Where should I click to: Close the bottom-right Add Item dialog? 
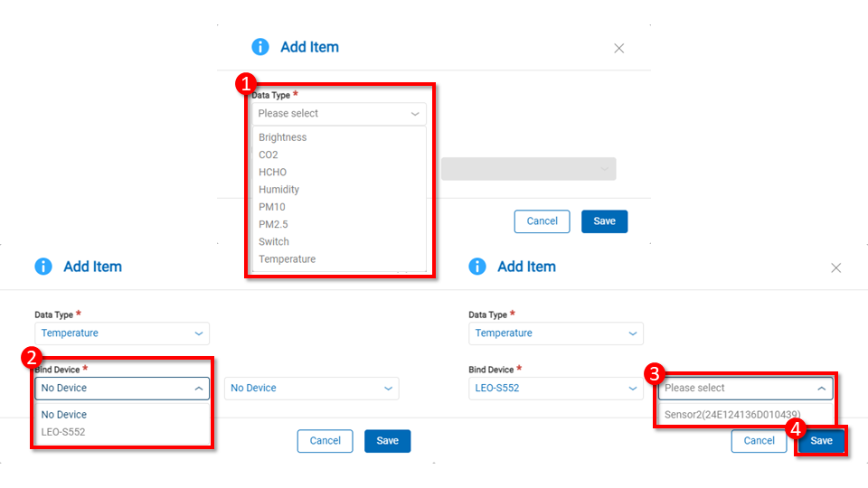pos(836,268)
